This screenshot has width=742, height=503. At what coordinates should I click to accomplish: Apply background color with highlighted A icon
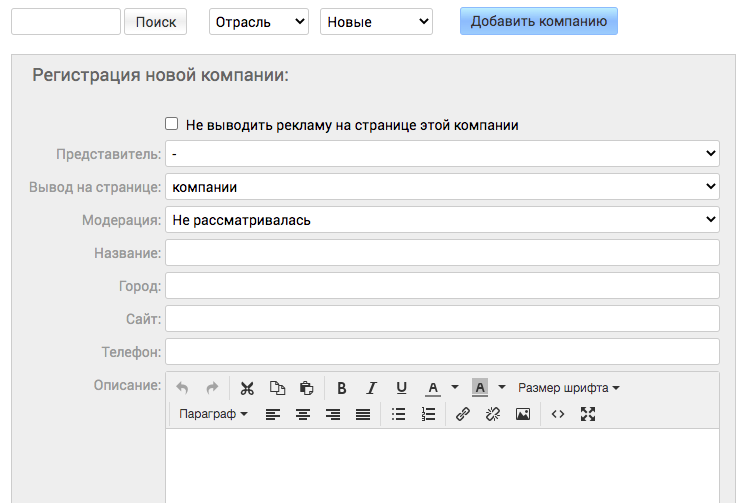tap(480, 388)
